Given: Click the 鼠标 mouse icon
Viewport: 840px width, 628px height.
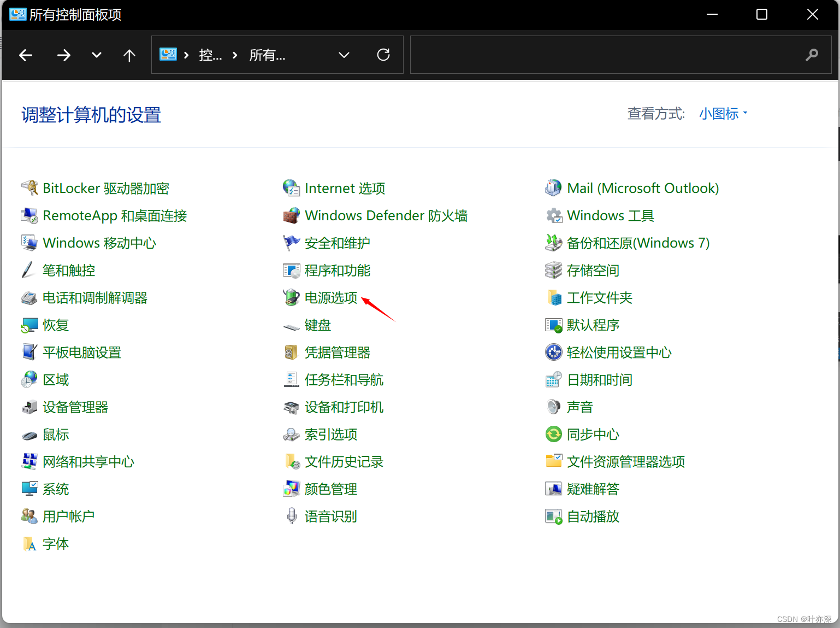Looking at the screenshot, I should coord(29,435).
